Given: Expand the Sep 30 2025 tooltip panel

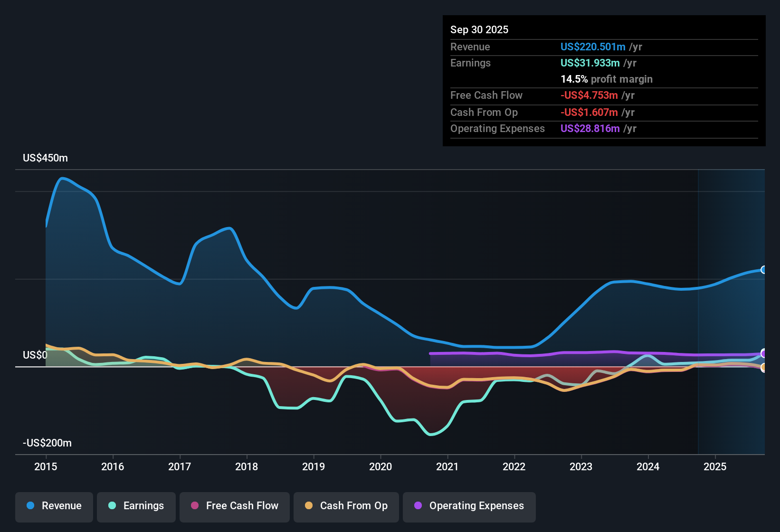Looking at the screenshot, I should click(479, 29).
